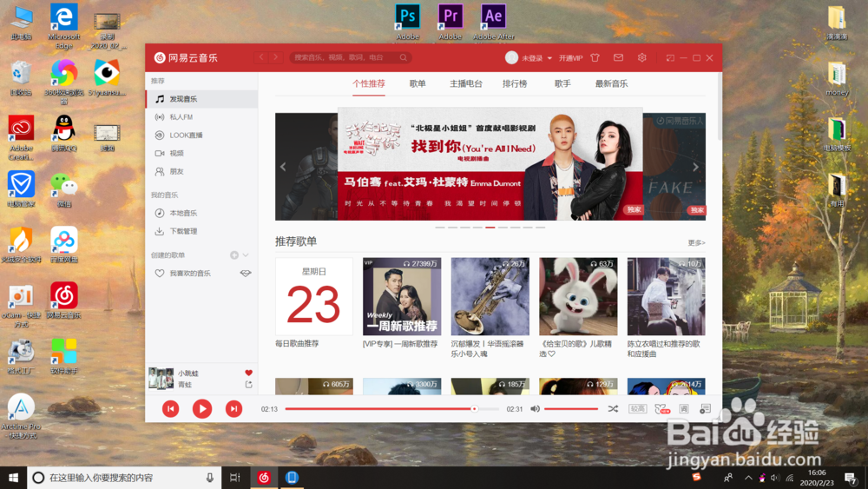Open 视频 in sidebar

click(202, 153)
